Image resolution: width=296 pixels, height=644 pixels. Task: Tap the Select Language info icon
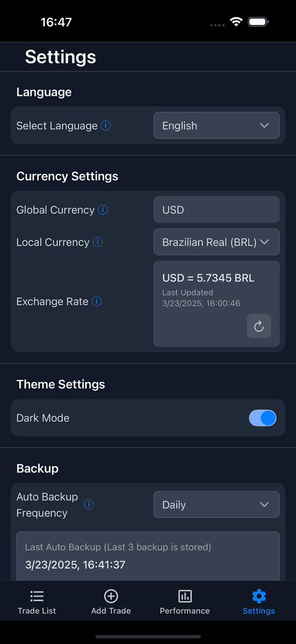click(x=105, y=125)
